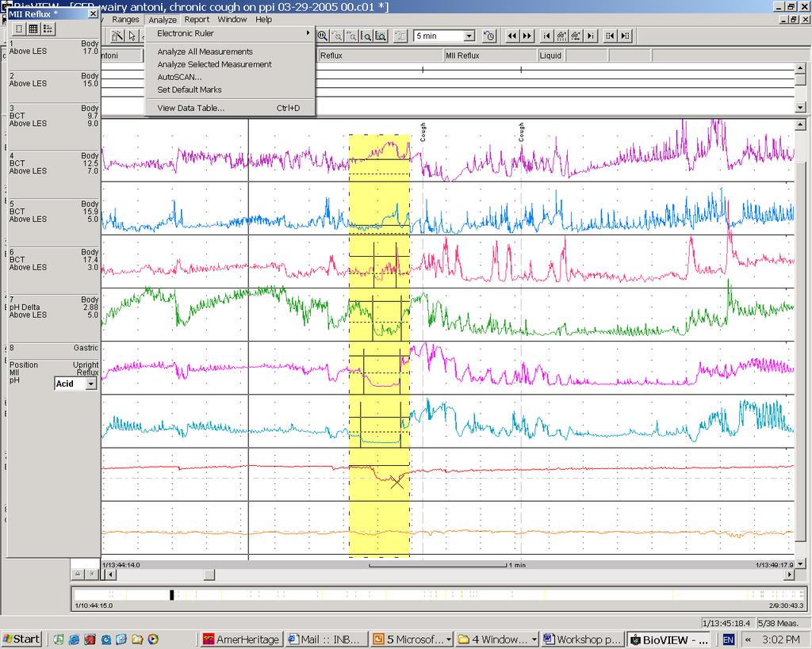Click the horizontal timeline scrollbar thumb
The image size is (812, 649).
pos(209,575)
